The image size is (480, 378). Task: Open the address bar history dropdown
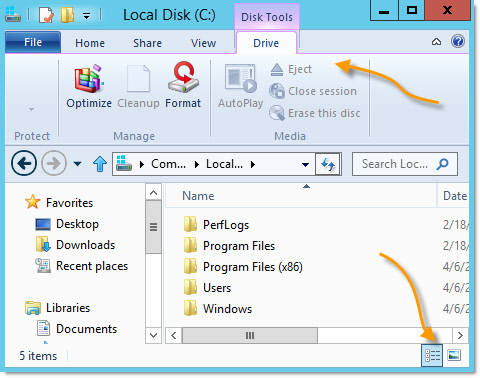[305, 164]
